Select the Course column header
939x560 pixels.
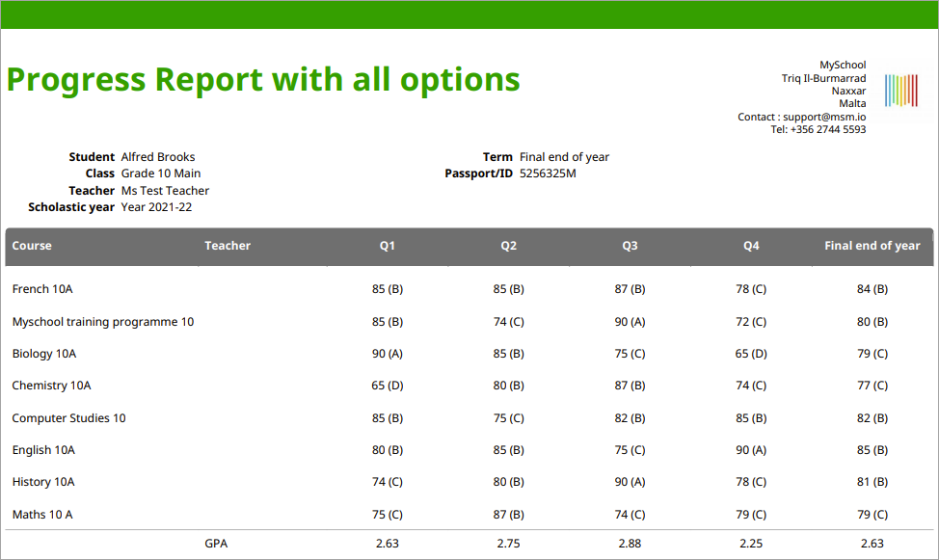tap(32, 246)
